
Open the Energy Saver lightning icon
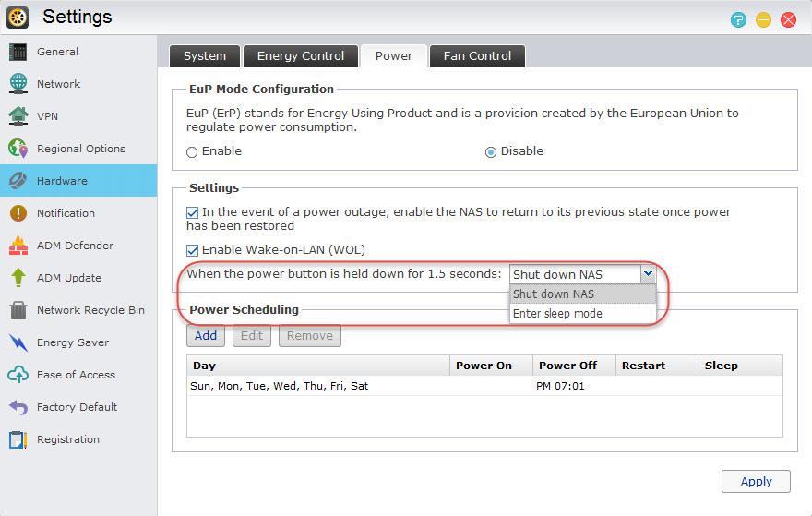[x=18, y=342]
